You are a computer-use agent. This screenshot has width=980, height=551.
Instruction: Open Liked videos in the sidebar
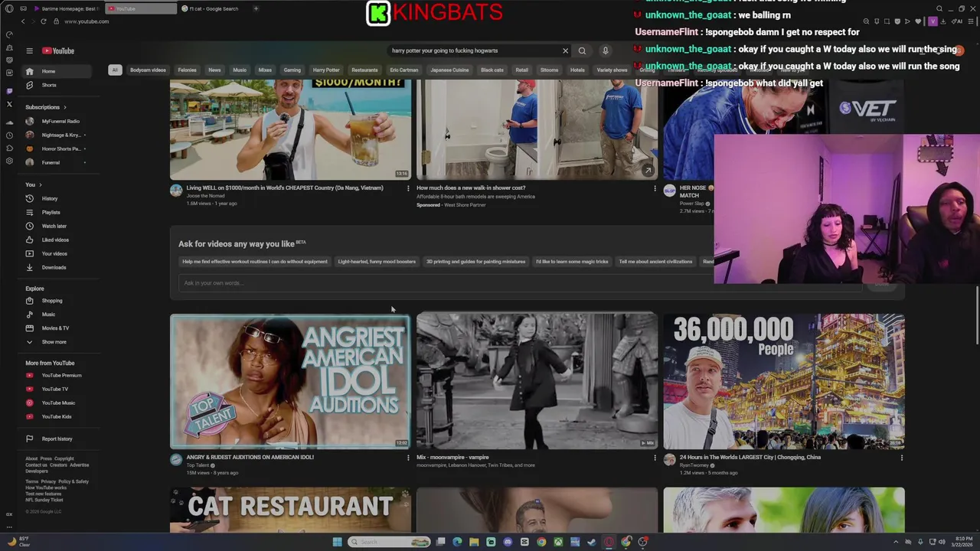pos(58,240)
